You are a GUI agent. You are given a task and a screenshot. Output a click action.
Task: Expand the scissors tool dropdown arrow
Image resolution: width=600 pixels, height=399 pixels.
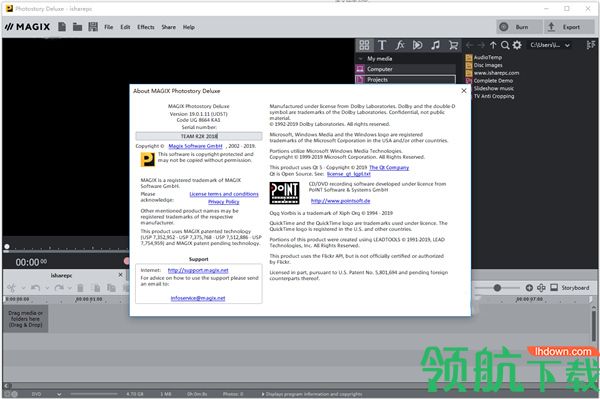[23, 288]
